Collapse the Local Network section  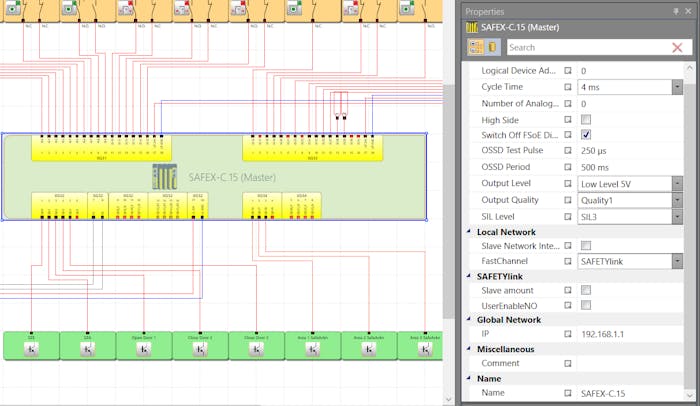(469, 232)
